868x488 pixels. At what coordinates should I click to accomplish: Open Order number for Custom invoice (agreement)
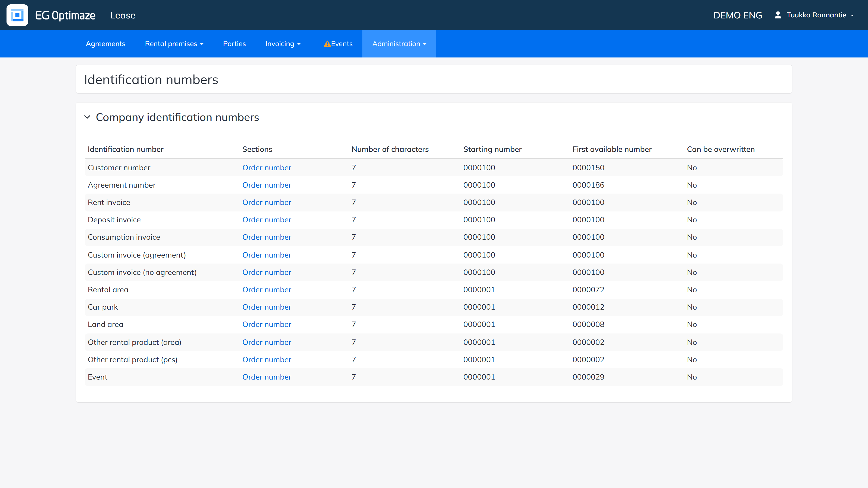[x=267, y=255]
